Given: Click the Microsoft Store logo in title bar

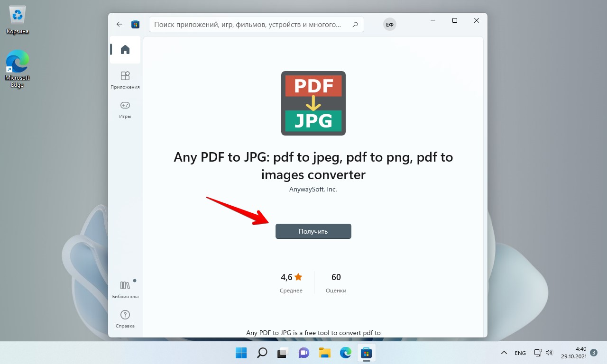Looking at the screenshot, I should click(135, 24).
